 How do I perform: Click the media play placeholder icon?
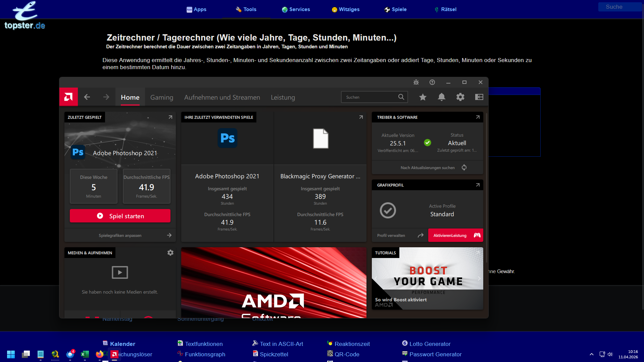[120, 272]
